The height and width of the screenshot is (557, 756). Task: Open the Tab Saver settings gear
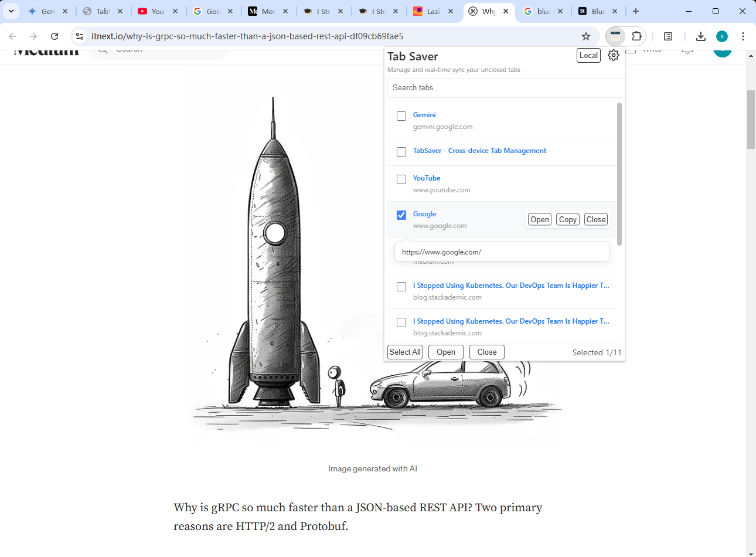(614, 55)
